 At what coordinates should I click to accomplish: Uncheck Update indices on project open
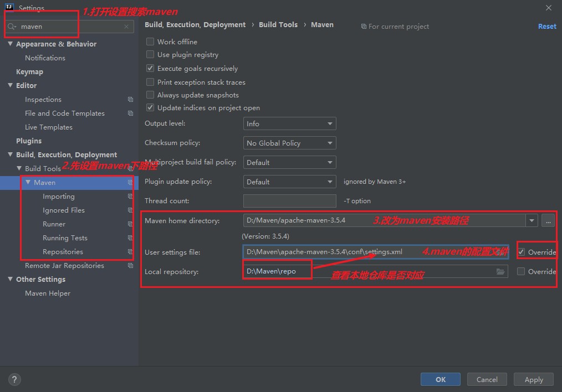click(x=150, y=107)
